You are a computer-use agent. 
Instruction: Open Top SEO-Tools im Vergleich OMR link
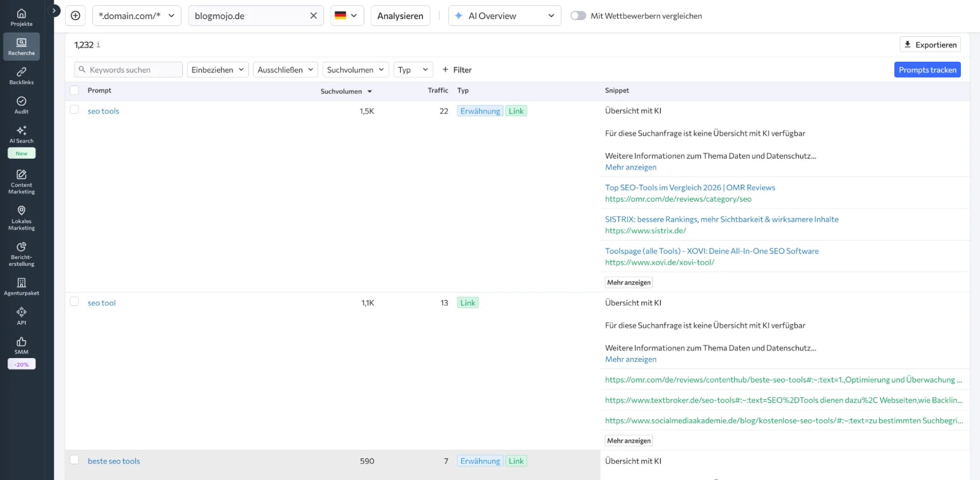(x=690, y=188)
